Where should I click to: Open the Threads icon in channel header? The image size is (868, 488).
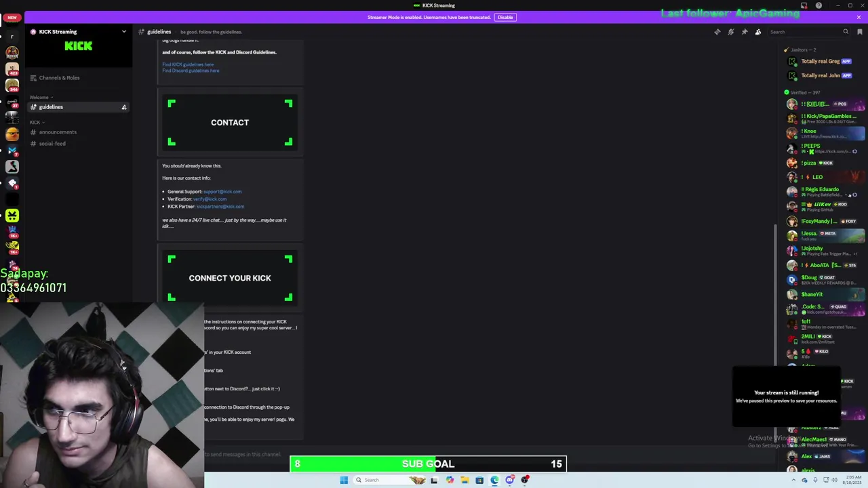point(717,32)
